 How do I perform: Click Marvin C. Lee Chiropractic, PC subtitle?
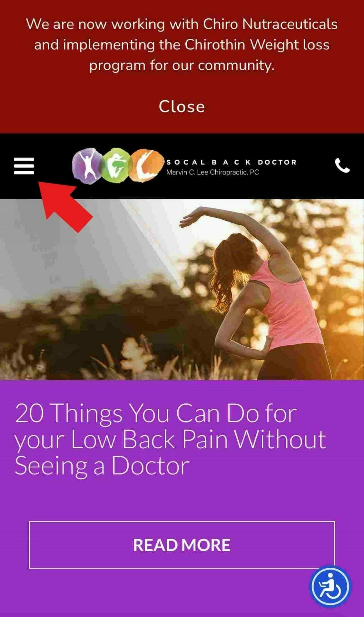(212, 172)
